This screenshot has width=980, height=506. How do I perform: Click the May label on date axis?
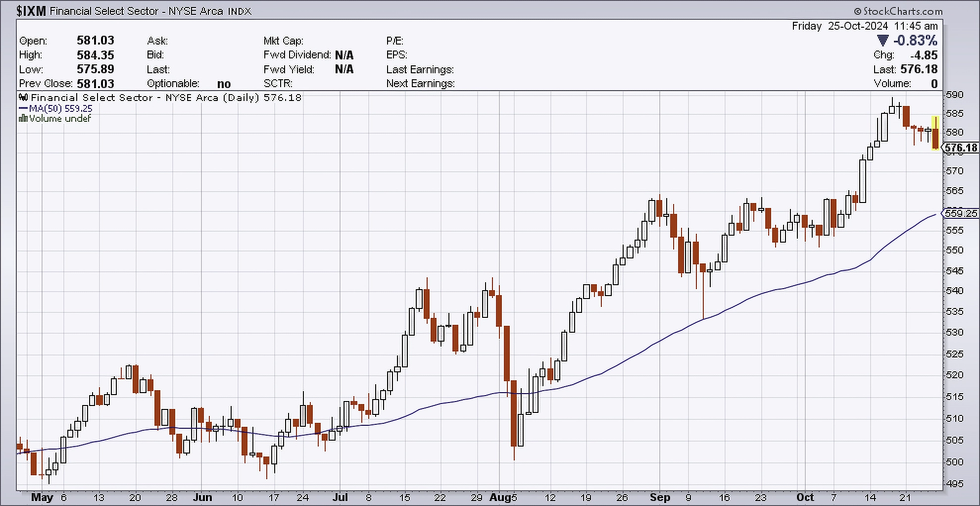tap(42, 497)
